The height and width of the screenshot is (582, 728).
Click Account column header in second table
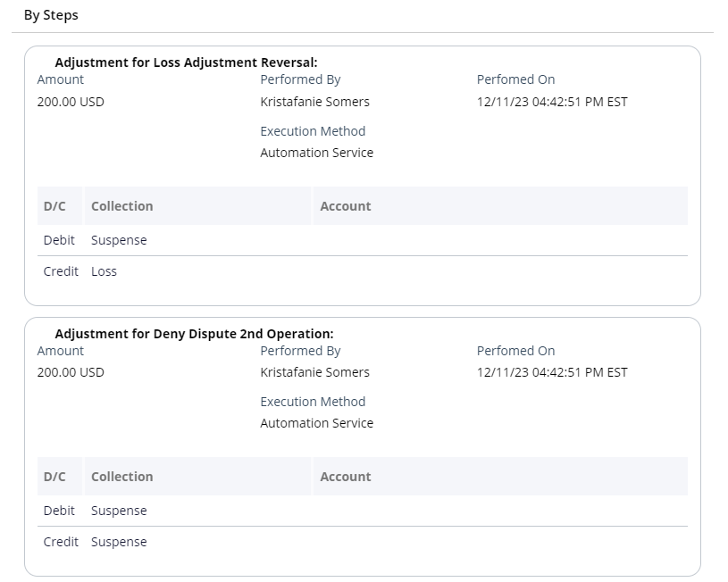pyautogui.click(x=500, y=477)
